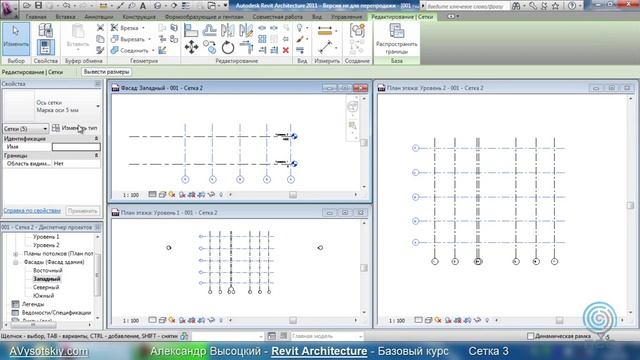Click the Text (A) icon in quick access toolbar
Screen dimensions: 640x360
tap(142, 6)
